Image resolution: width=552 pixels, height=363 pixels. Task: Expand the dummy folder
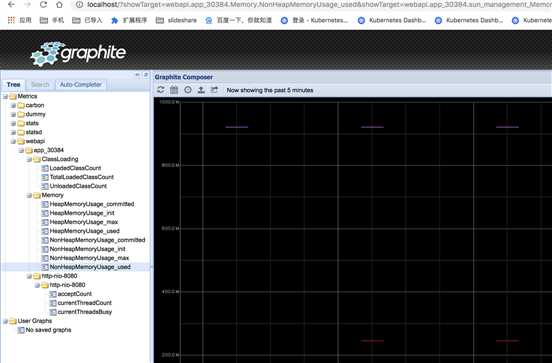pyautogui.click(x=13, y=114)
